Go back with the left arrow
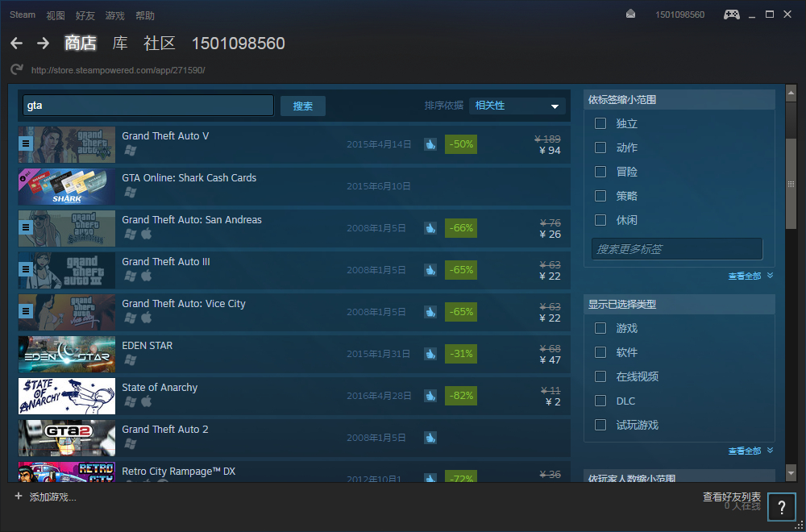The height and width of the screenshot is (532, 806). pyautogui.click(x=16, y=44)
